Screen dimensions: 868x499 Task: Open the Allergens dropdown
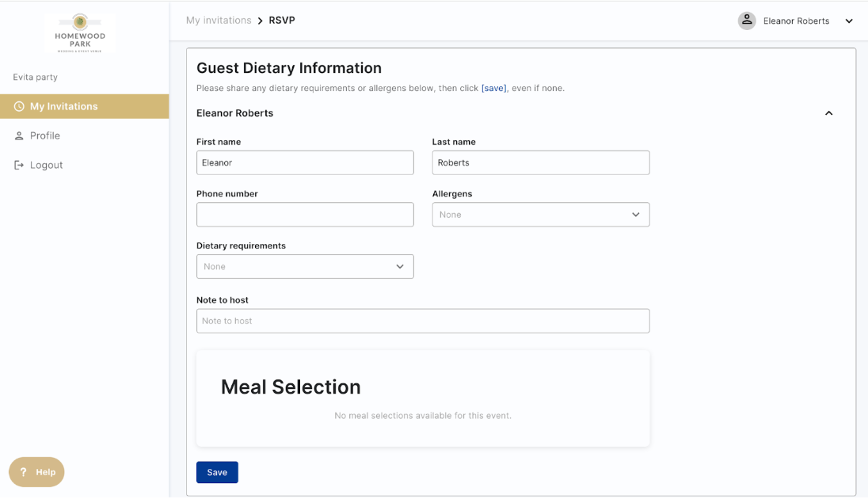click(540, 215)
